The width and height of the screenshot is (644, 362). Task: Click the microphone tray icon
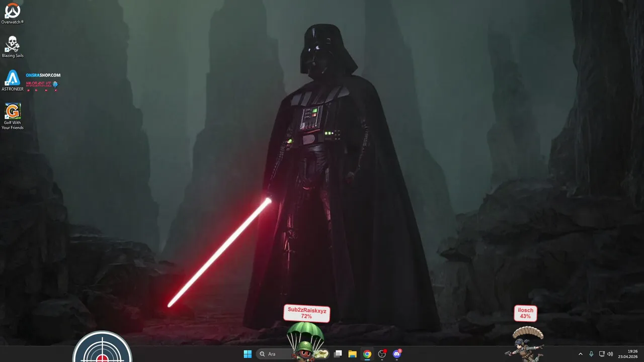[591, 354]
